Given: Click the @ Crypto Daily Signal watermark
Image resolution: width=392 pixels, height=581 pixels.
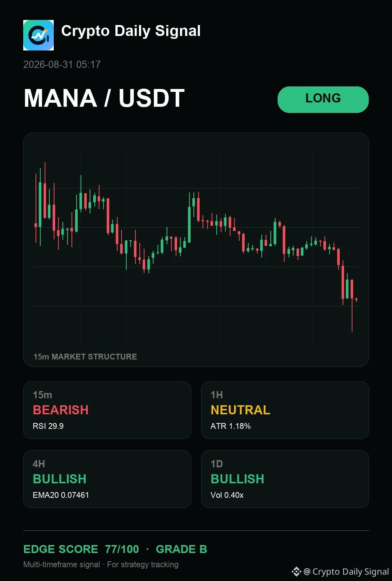Looking at the screenshot, I should point(346,572).
